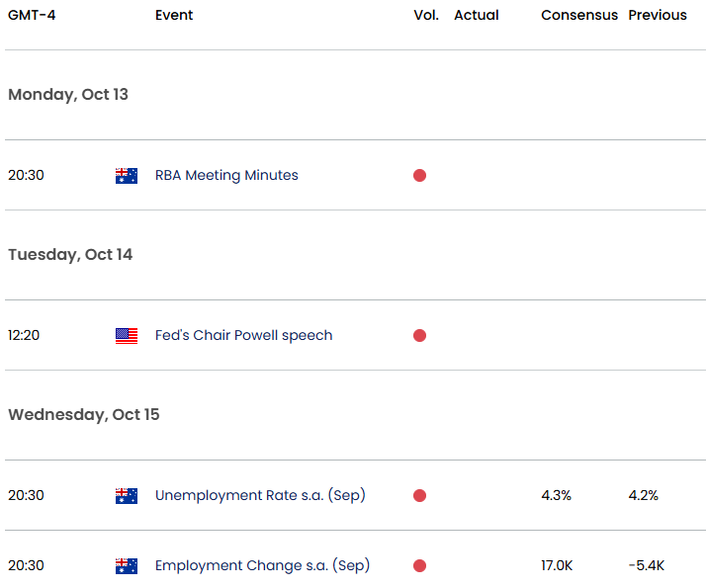Select the Monday, Oct 13 date heading
The width and height of the screenshot is (706, 588).
tap(68, 95)
